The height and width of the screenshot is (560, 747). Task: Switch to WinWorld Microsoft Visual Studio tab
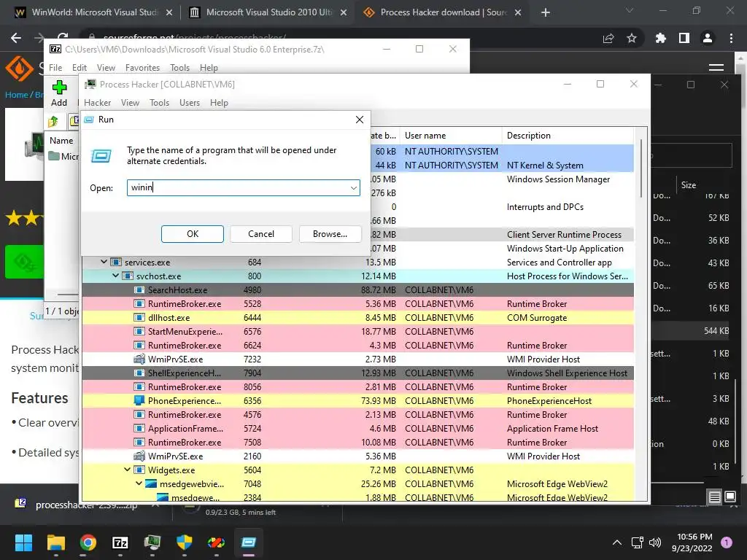click(x=94, y=12)
